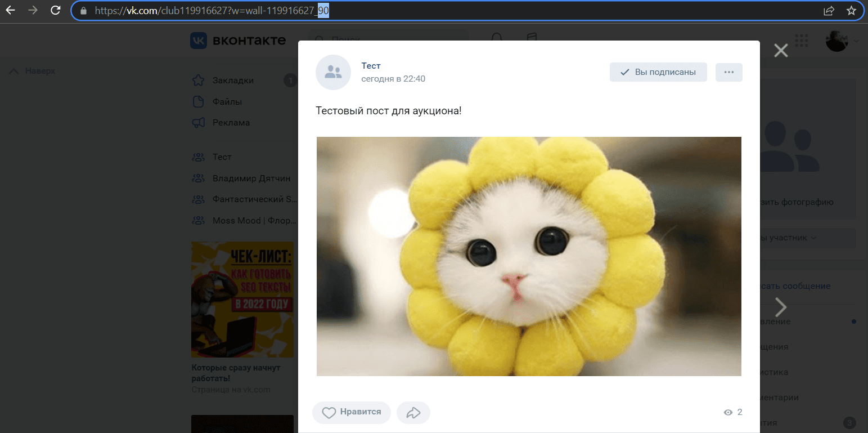Click the share arrow icon under post
Screen dimensions: 868x433
click(413, 412)
